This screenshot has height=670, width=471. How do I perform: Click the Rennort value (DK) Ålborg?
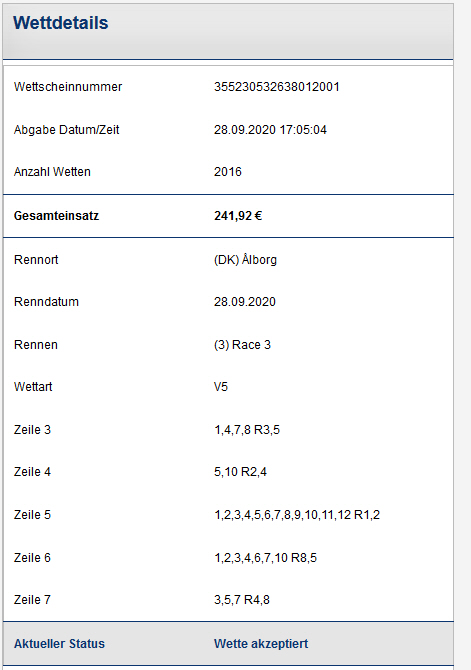tap(245, 260)
